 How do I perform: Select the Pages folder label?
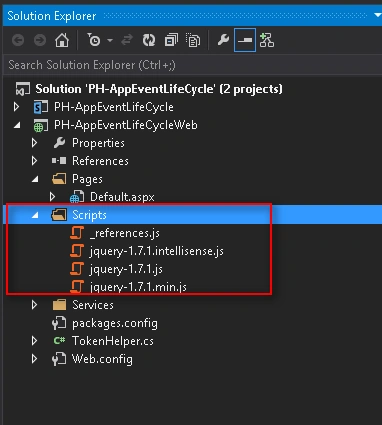(87, 179)
